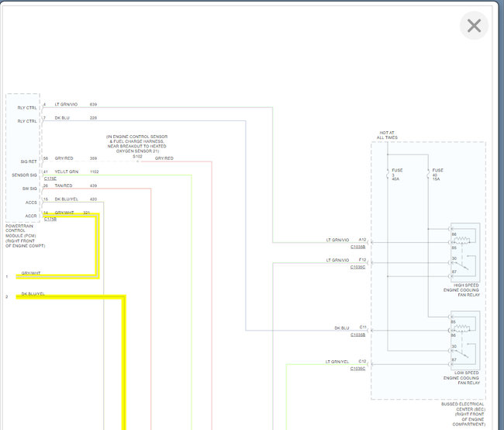The image size is (504, 430).
Task: Click the SENSOR SIG pin label
Action: (x=24, y=175)
